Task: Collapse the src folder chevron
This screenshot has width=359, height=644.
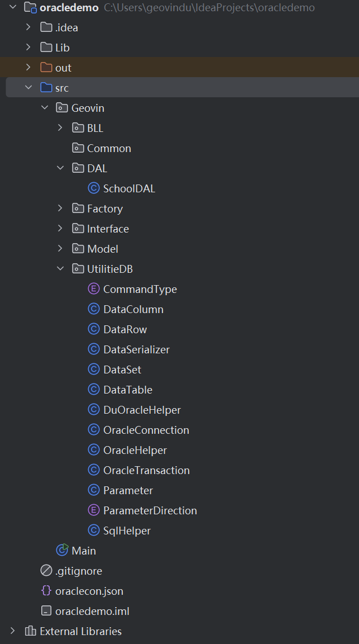Action: [28, 88]
